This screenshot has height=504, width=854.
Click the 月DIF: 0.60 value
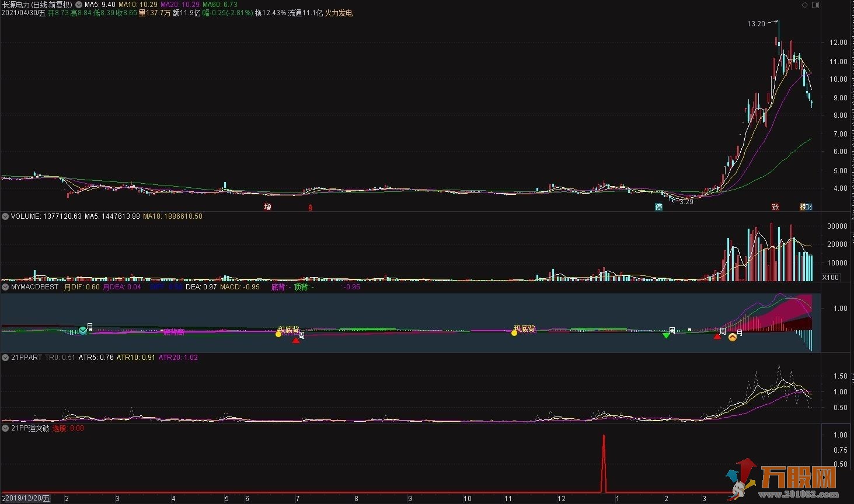[x=81, y=287]
